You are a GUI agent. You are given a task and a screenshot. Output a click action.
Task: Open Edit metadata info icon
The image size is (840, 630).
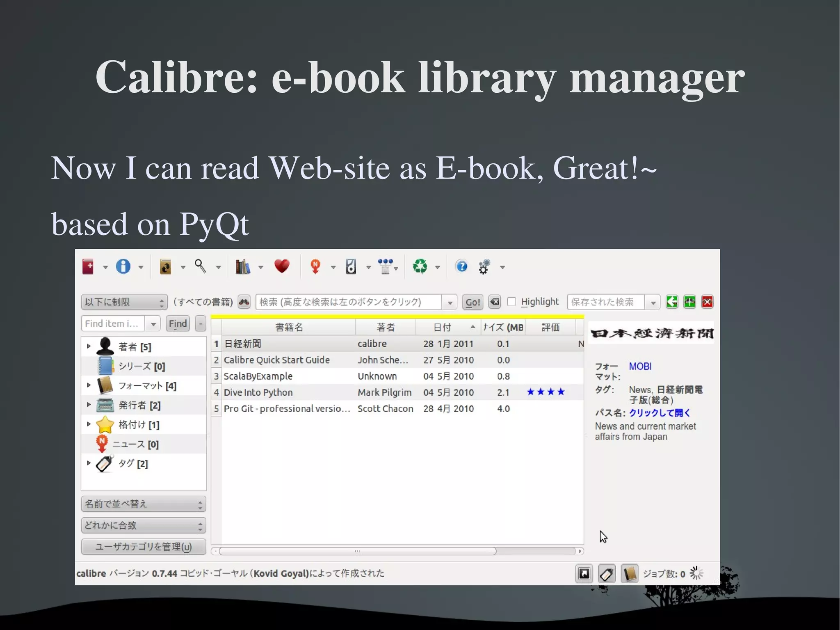pos(123,267)
